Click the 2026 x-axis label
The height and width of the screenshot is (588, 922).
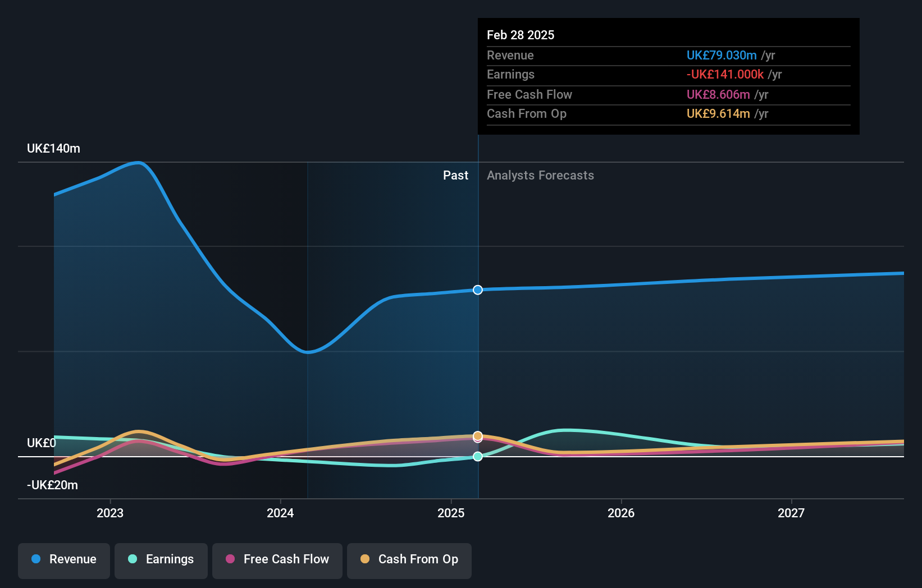tap(621, 513)
